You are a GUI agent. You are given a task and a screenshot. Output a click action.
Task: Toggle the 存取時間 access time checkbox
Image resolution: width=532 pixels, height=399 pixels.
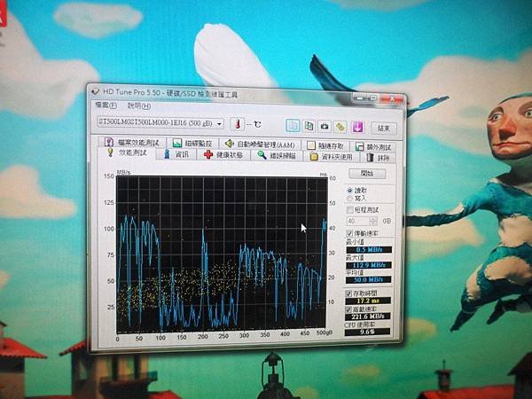point(348,293)
